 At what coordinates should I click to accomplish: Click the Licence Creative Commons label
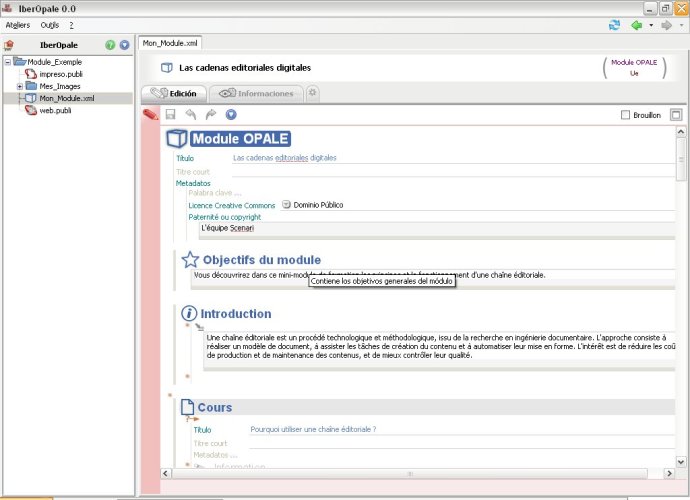[232, 206]
